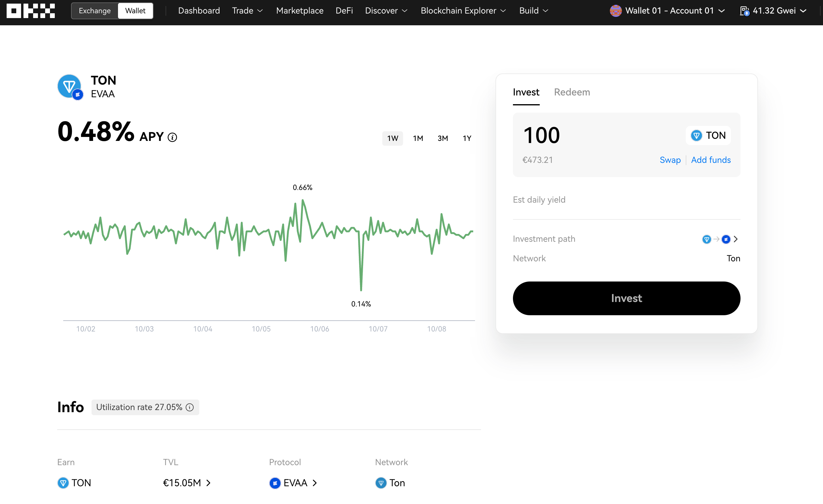Click the wallet account avatar icon
Image resolution: width=823 pixels, height=504 pixels.
[616, 11]
